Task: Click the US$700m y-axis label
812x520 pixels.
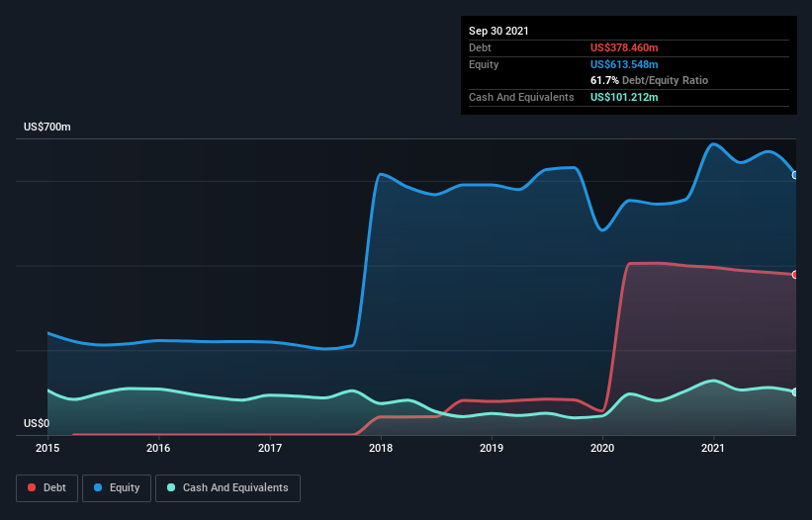Action: pos(47,127)
